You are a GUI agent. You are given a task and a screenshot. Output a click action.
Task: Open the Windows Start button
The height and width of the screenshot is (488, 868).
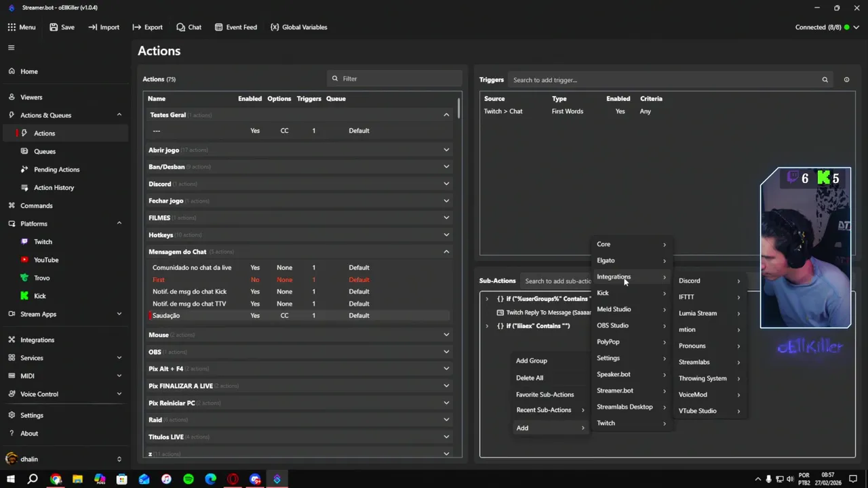point(11,479)
